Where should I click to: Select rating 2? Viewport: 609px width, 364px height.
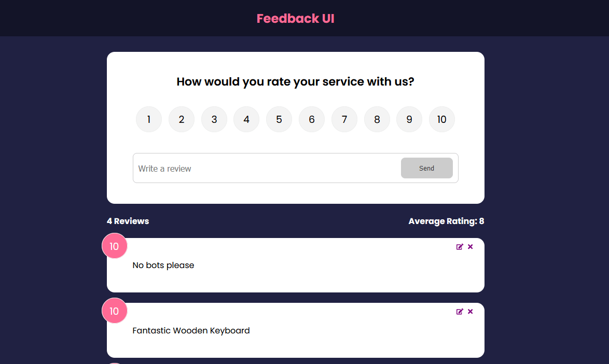point(181,119)
